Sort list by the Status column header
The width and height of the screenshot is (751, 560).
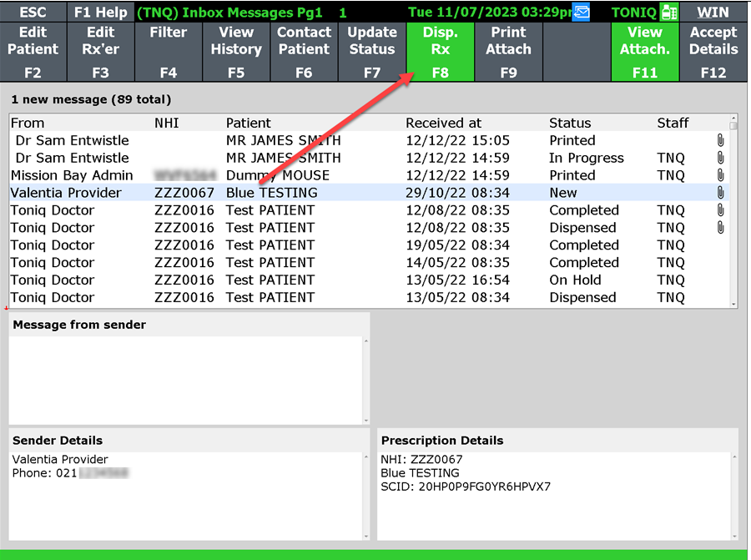570,123
